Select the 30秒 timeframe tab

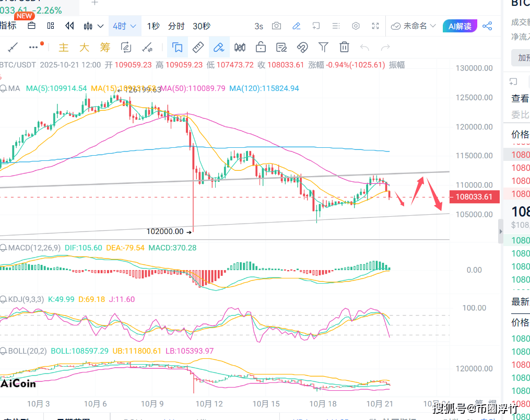click(x=202, y=26)
